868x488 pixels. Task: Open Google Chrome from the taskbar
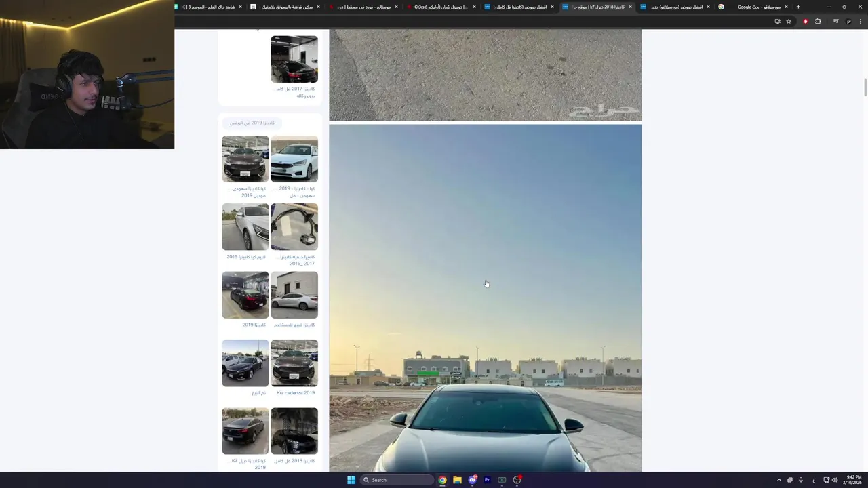pos(442,480)
